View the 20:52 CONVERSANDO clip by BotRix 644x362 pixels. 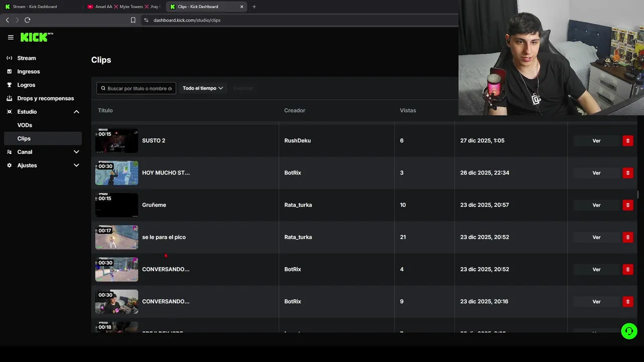click(x=596, y=269)
